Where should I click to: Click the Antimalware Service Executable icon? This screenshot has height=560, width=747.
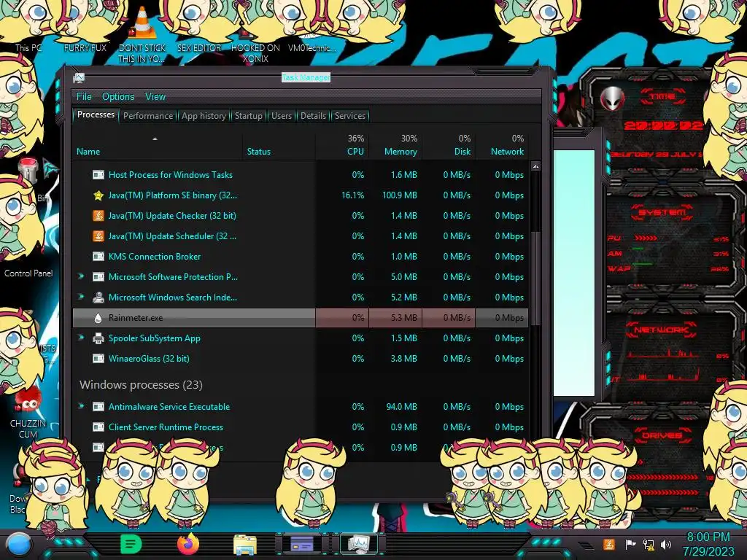(x=98, y=407)
